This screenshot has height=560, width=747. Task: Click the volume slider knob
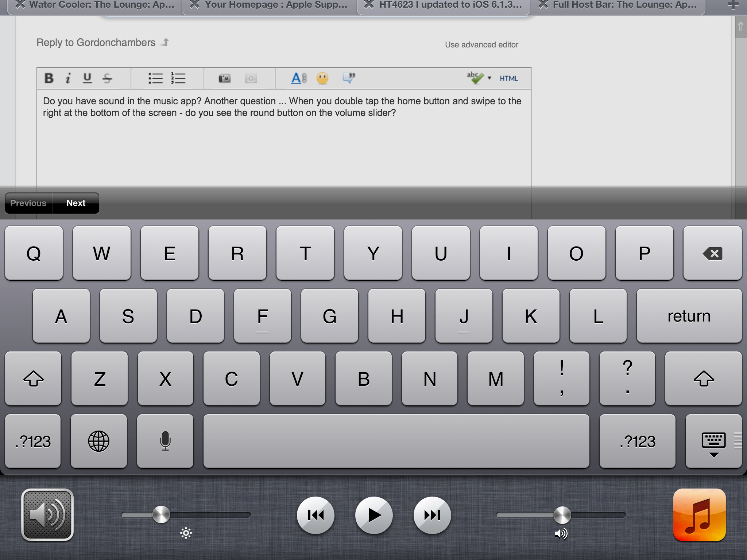(562, 515)
